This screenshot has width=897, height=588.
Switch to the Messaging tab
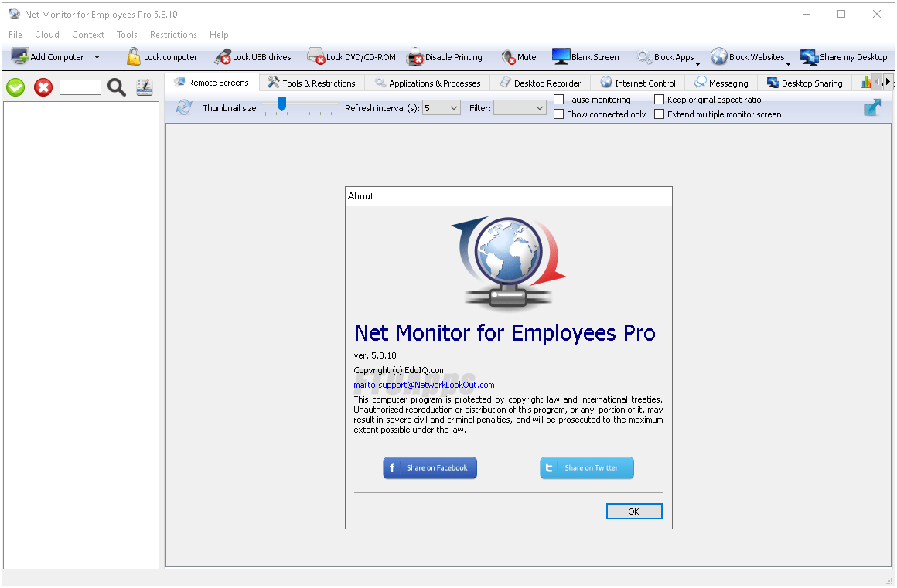721,83
